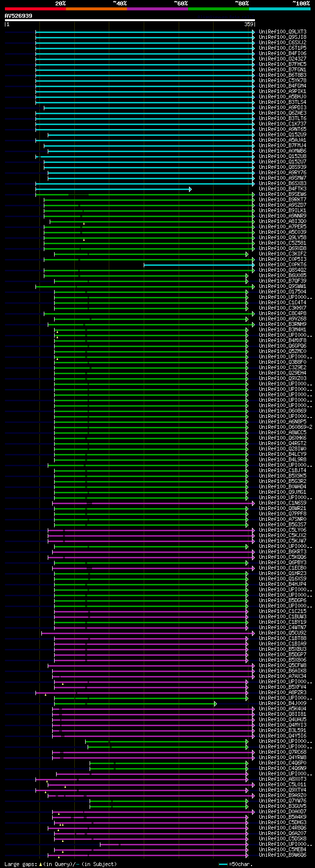Click the short green alignment bar for B4J009
This screenshot has width=315, height=868.
click(x=134, y=704)
